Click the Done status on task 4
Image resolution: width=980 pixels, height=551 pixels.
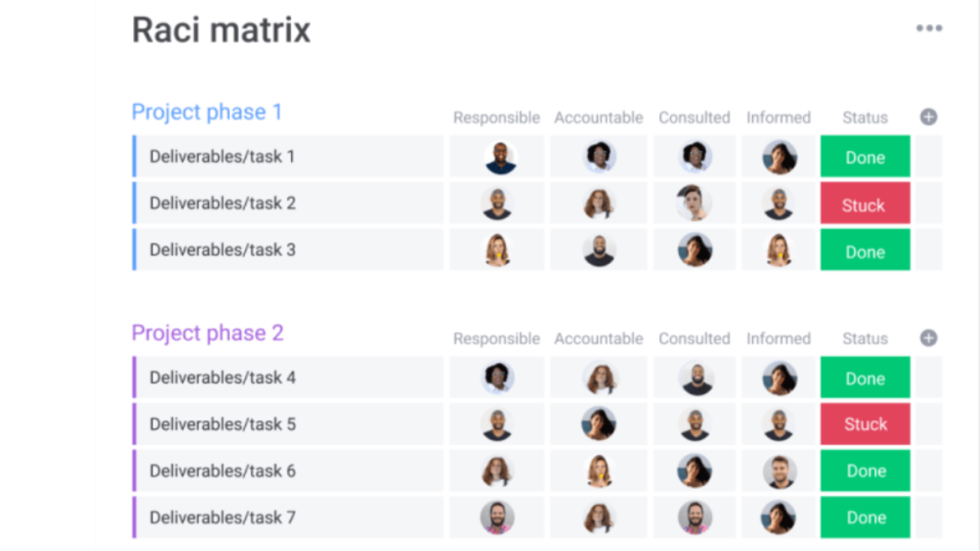864,377
